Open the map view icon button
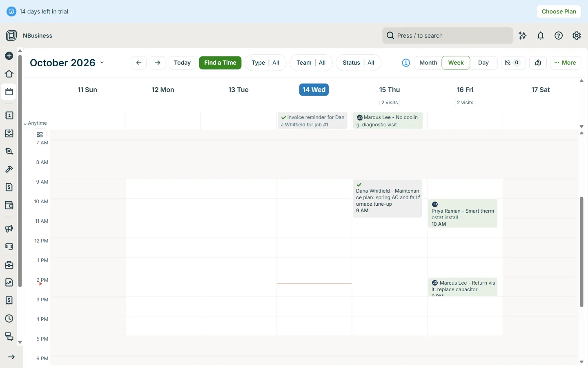 click(538, 63)
